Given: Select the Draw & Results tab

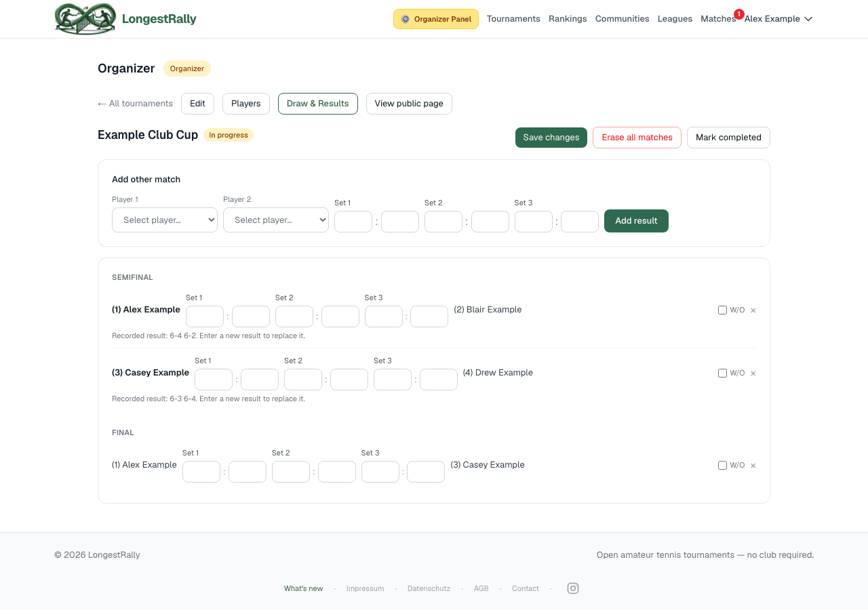Looking at the screenshot, I should click(x=318, y=104).
